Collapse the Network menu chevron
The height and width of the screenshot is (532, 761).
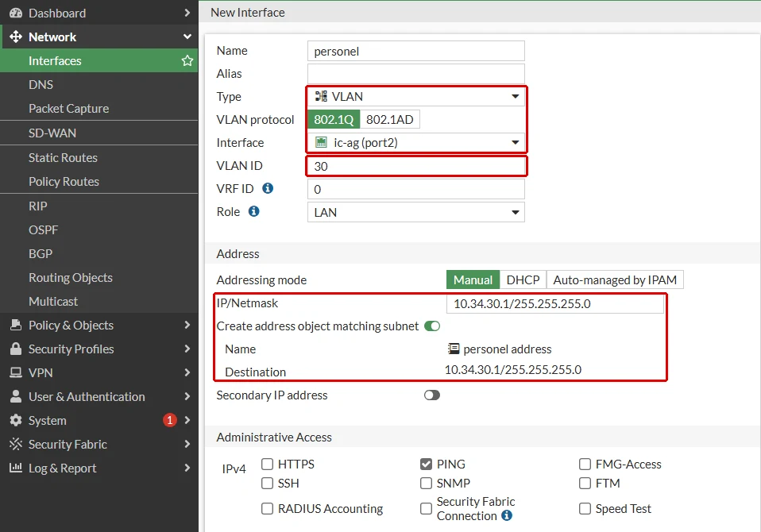point(187,37)
